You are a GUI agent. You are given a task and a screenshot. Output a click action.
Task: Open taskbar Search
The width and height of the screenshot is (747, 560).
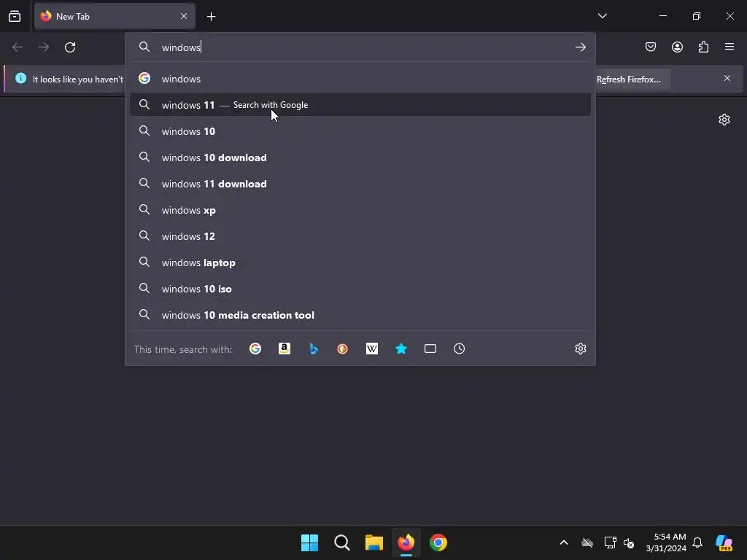click(x=341, y=542)
